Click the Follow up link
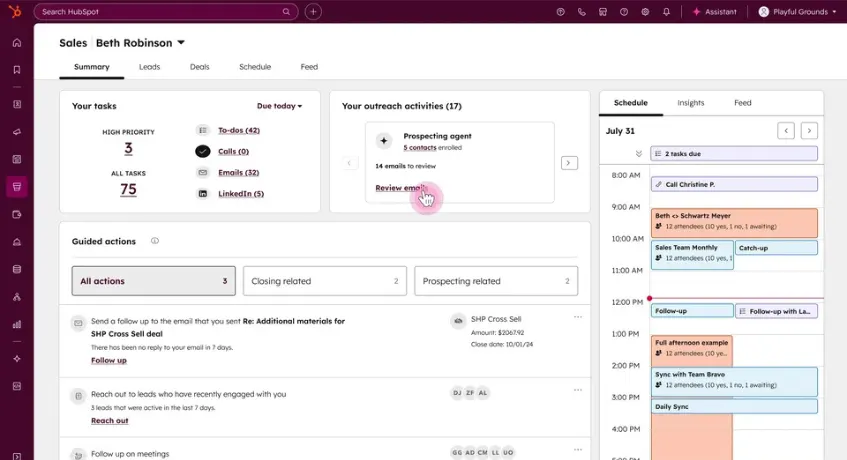The height and width of the screenshot is (460, 847). click(109, 360)
